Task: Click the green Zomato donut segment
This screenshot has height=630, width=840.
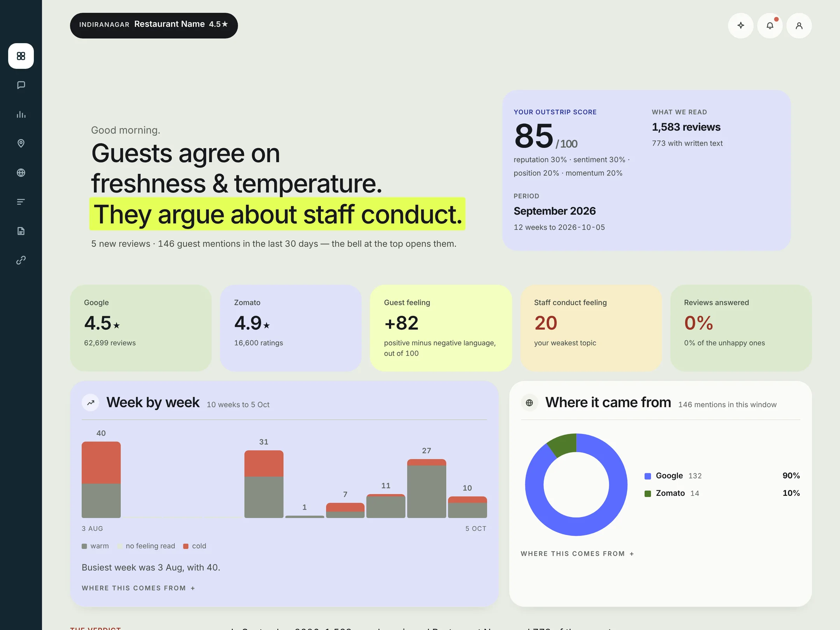Action: (x=564, y=444)
